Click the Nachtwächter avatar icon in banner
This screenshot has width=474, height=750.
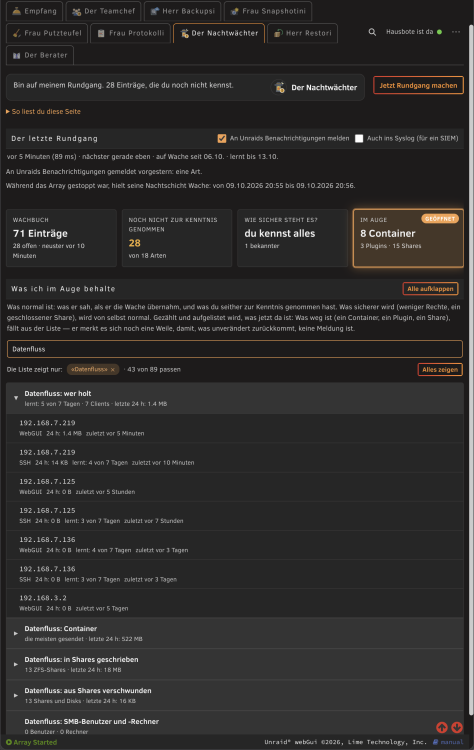click(279, 88)
